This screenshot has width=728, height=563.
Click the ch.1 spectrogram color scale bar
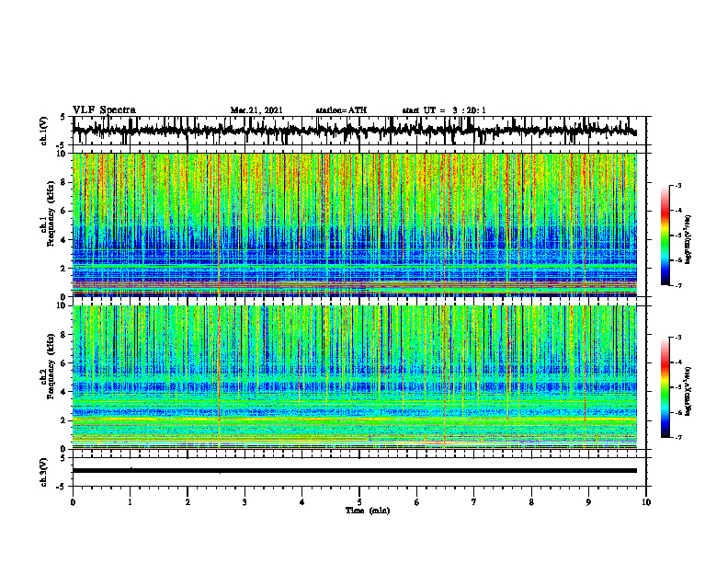pos(665,236)
